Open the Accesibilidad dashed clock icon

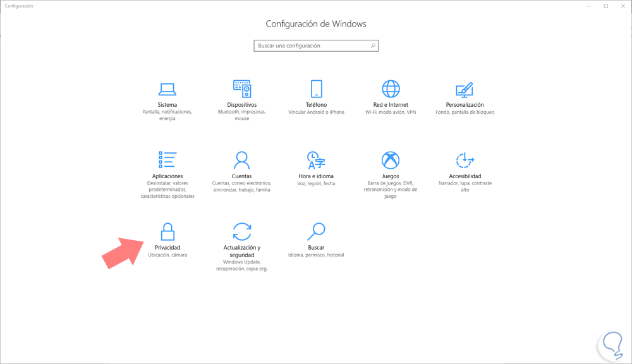tap(465, 160)
